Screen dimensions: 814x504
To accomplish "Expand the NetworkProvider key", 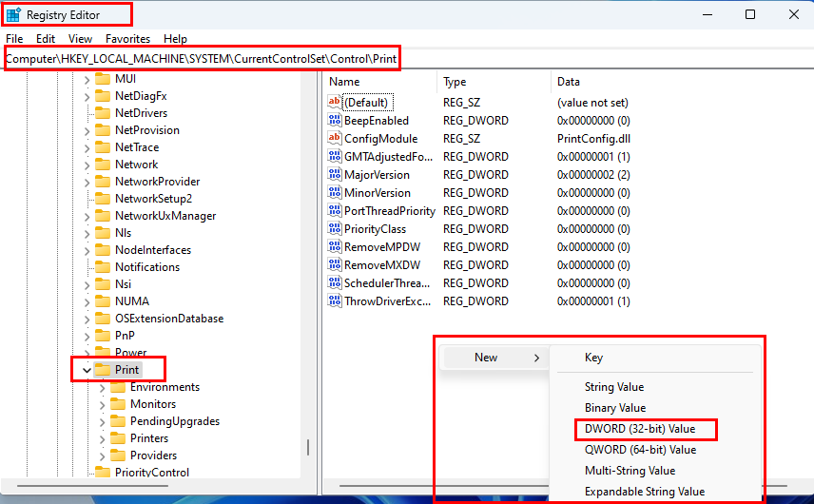I will coord(87,183).
